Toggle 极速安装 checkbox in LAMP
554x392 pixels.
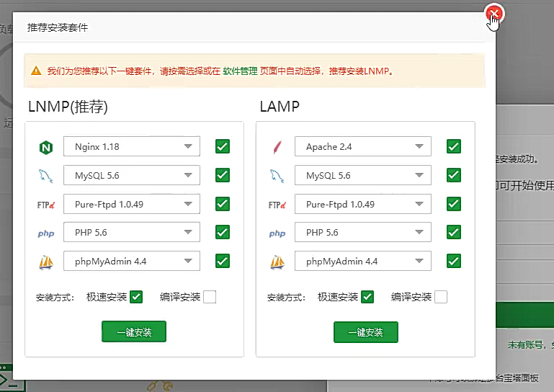point(367,297)
